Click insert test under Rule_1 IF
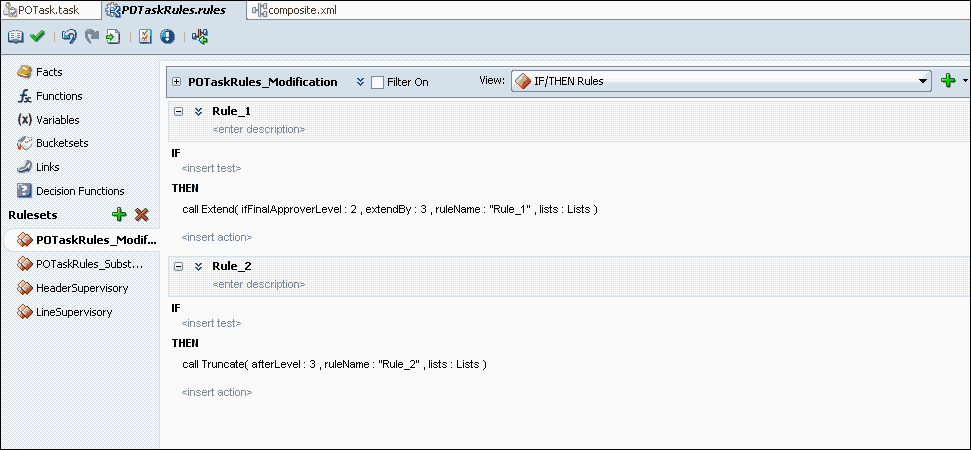Screen dimensions: 971x450 pyautogui.click(x=211, y=168)
